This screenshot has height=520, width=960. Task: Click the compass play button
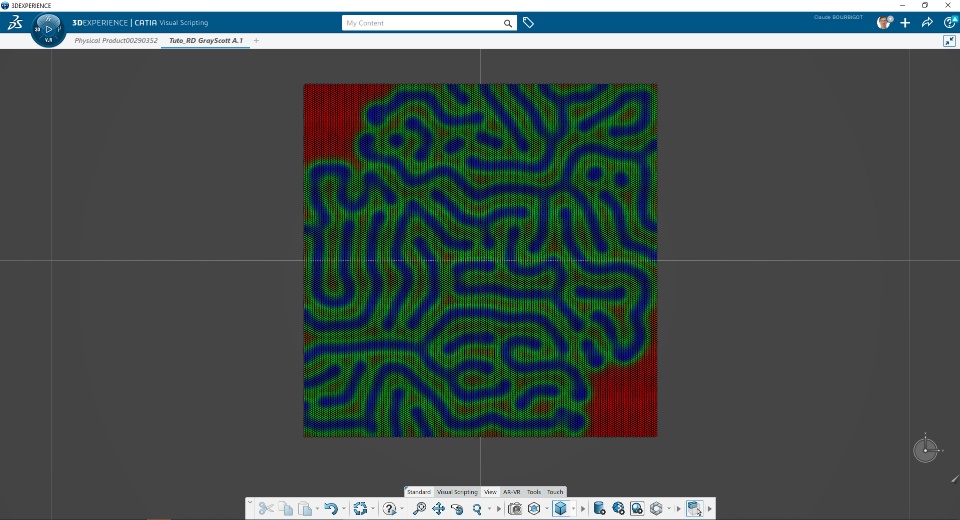click(48, 29)
